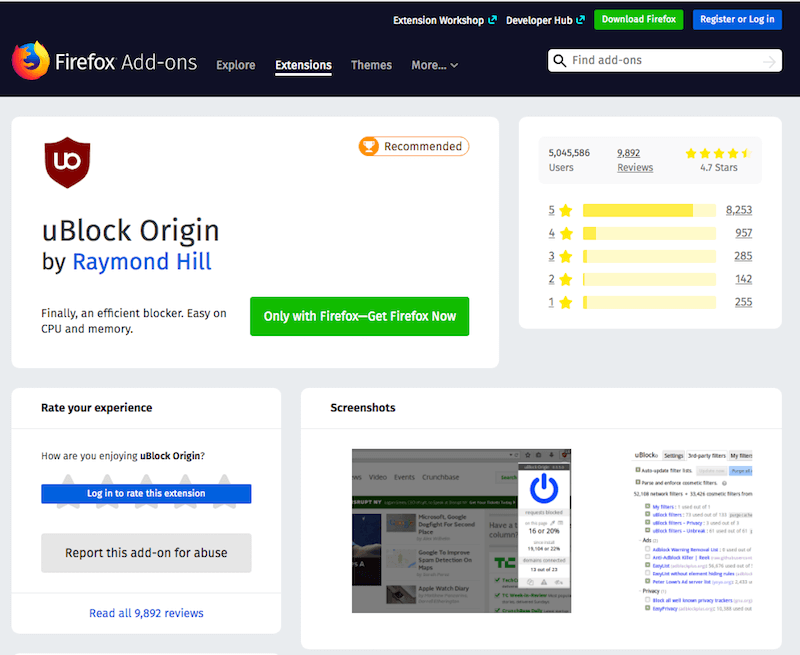Image resolution: width=800 pixels, height=655 pixels.
Task: Open the Themes tab
Action: 371,65
